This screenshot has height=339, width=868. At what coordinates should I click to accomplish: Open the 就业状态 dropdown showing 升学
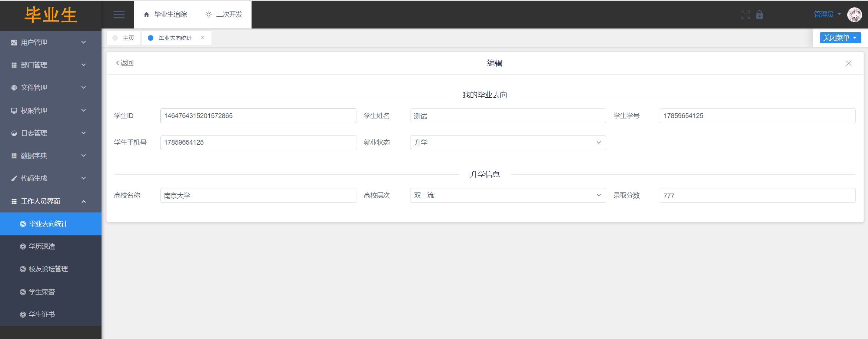(x=508, y=143)
